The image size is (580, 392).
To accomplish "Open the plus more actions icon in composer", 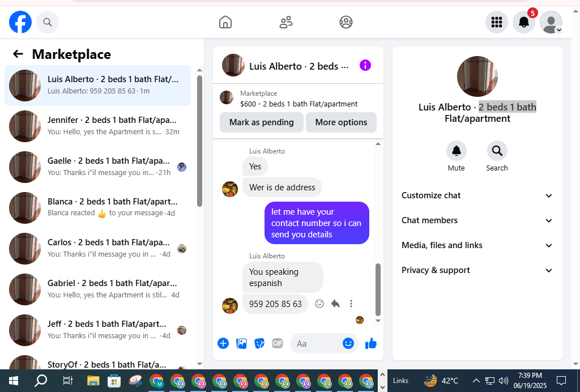I will point(223,343).
